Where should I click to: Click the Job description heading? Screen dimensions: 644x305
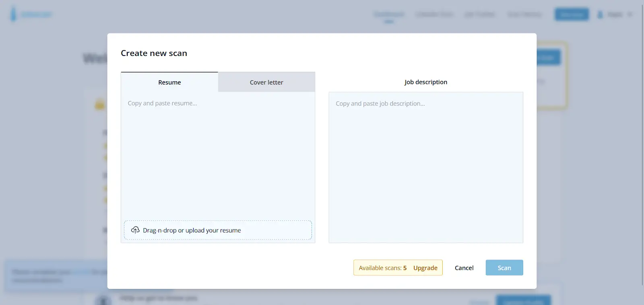click(x=426, y=82)
